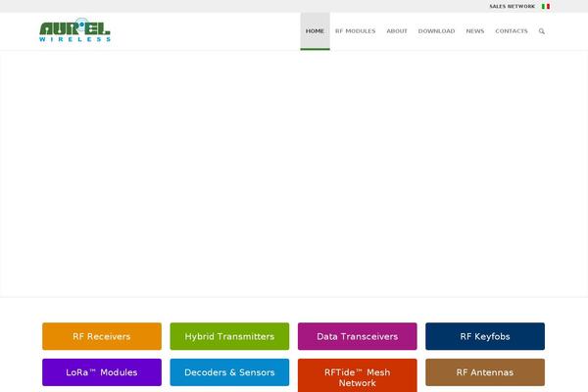Open the Data Transceivers category
Viewport: 588px width, 392px height.
click(357, 336)
